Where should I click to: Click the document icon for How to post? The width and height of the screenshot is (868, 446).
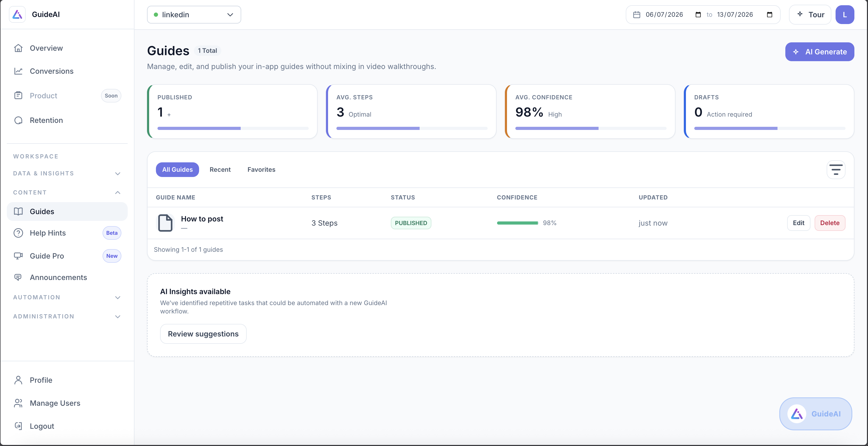pos(165,223)
